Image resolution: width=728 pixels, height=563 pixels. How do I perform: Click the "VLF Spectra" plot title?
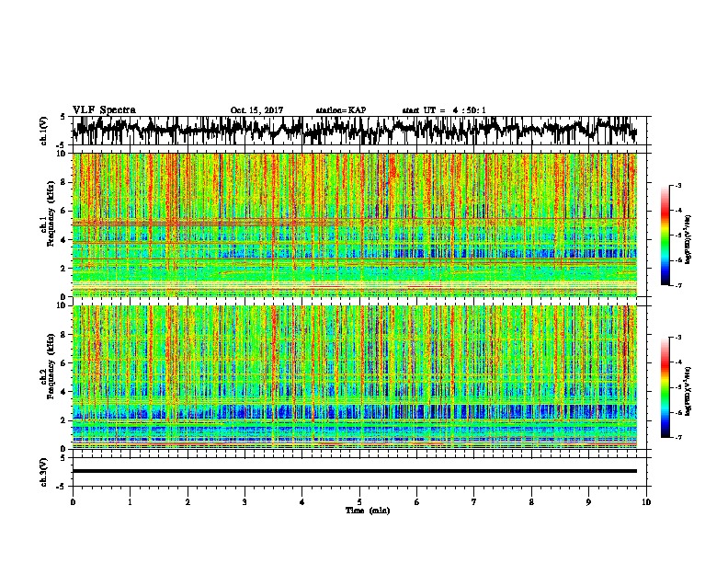104,109
